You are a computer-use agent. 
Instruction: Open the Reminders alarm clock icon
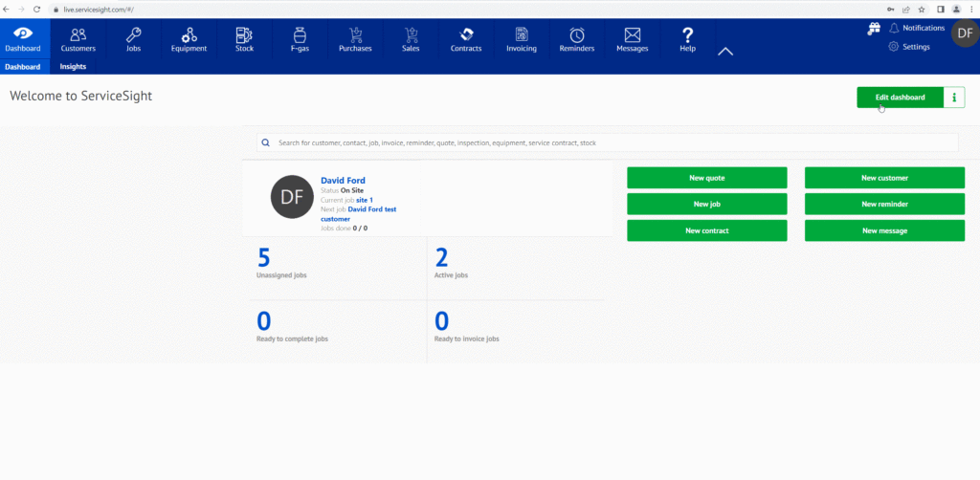[x=577, y=35]
